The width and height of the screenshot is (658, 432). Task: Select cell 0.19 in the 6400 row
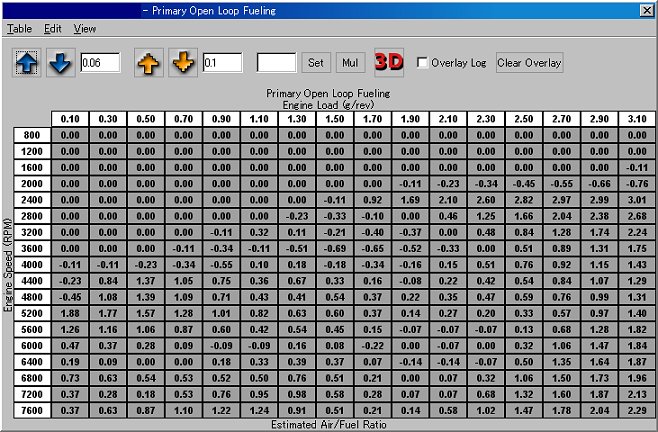tap(70, 362)
